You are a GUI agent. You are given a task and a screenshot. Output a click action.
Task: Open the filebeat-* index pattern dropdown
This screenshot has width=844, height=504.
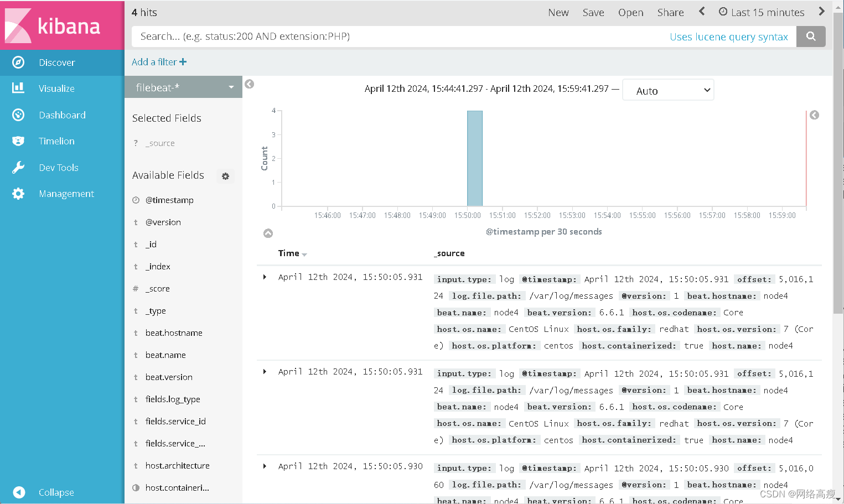tap(183, 87)
